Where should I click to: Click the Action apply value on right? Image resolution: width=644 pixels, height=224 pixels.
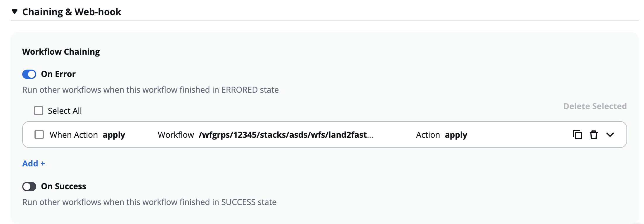click(456, 135)
